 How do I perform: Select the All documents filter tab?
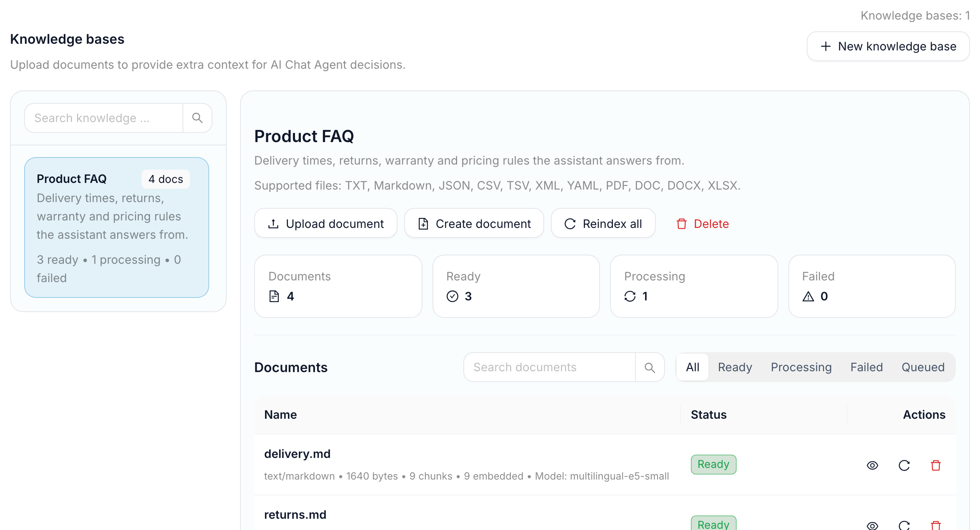pos(692,367)
